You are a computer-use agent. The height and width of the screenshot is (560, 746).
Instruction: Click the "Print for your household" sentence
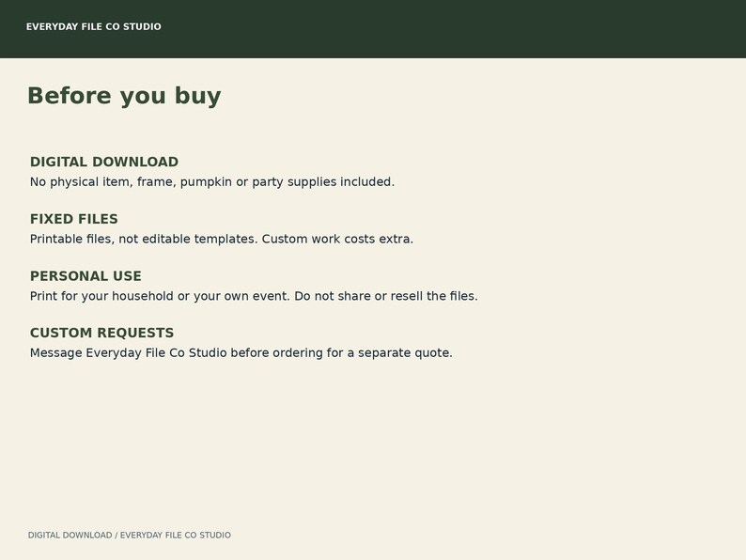254,296
